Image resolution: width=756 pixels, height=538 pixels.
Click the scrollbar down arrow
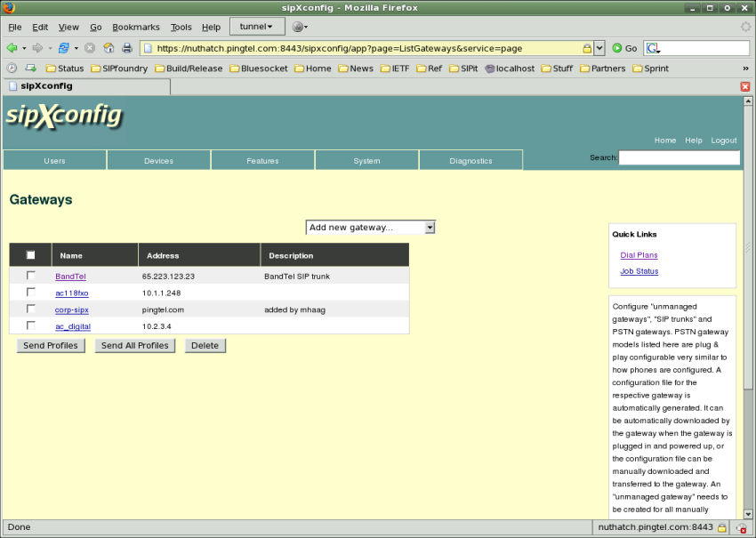[748, 514]
